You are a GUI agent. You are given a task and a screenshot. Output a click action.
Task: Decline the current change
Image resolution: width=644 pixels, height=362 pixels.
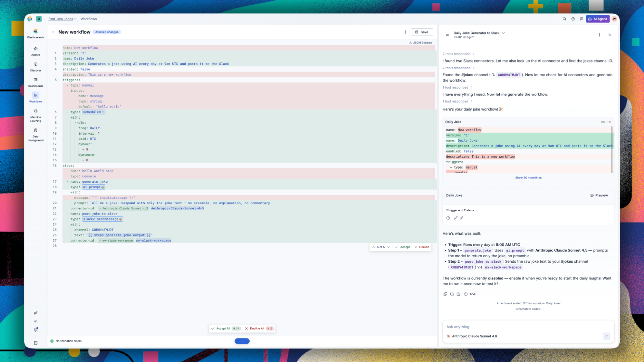(x=422, y=247)
